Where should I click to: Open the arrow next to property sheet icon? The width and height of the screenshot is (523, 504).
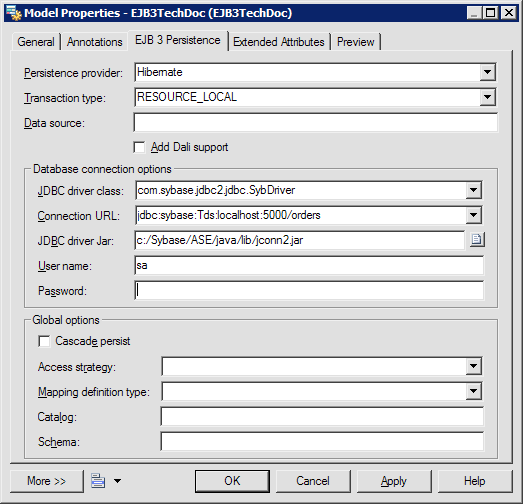117,481
